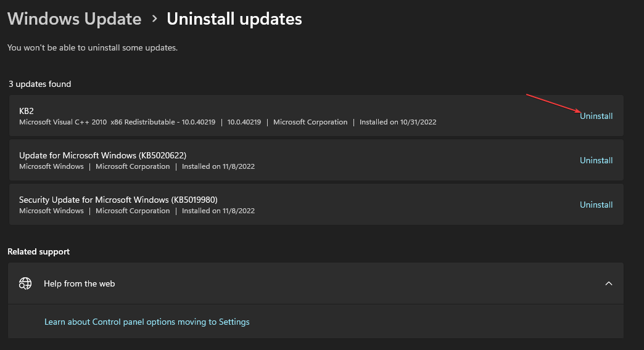The width and height of the screenshot is (644, 350).
Task: Click the Installed on 10/31/2022 date
Action: [398, 122]
